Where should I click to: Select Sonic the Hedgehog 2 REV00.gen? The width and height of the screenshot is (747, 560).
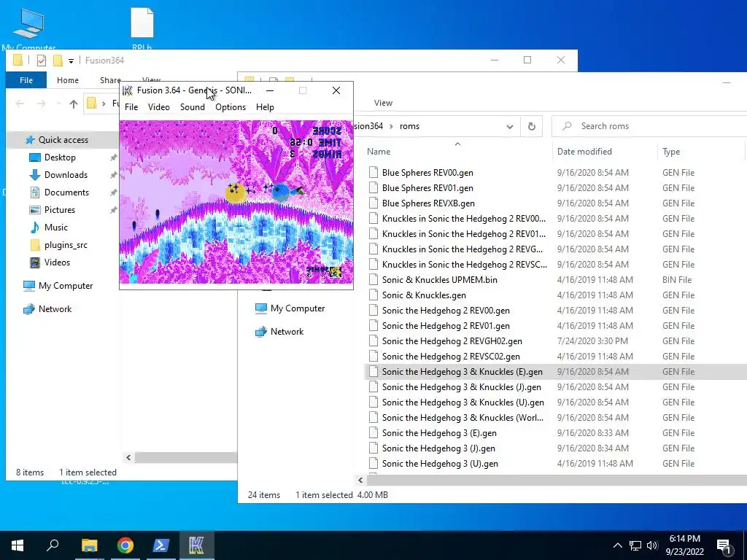tap(446, 311)
